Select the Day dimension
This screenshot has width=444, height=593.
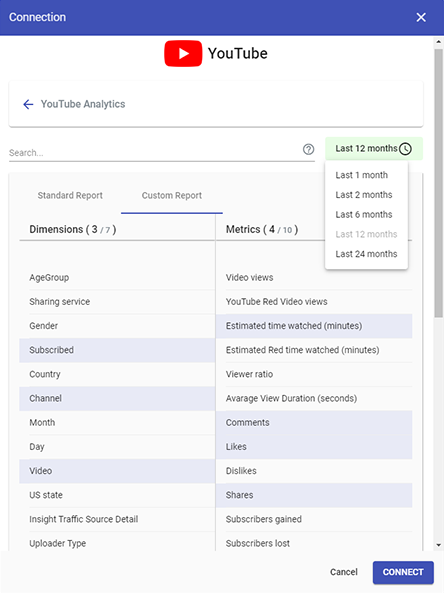click(x=117, y=447)
